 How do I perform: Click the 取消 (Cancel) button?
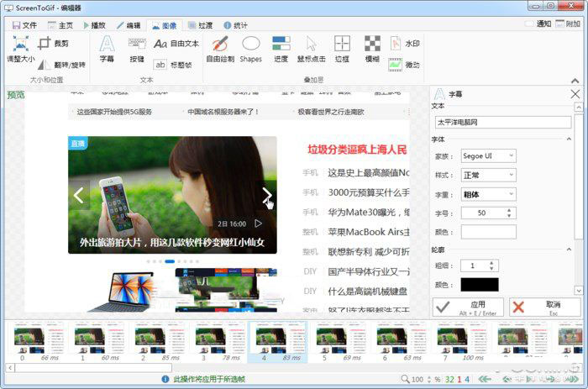point(545,308)
